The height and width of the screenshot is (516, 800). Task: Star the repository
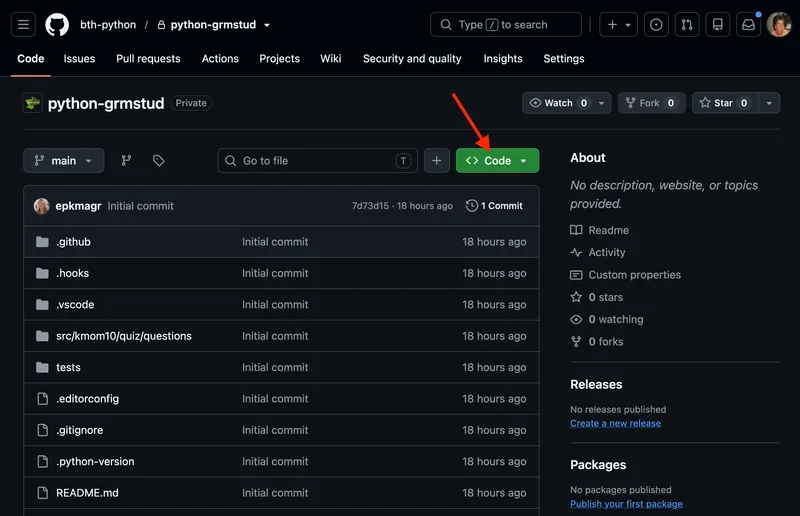coord(725,103)
